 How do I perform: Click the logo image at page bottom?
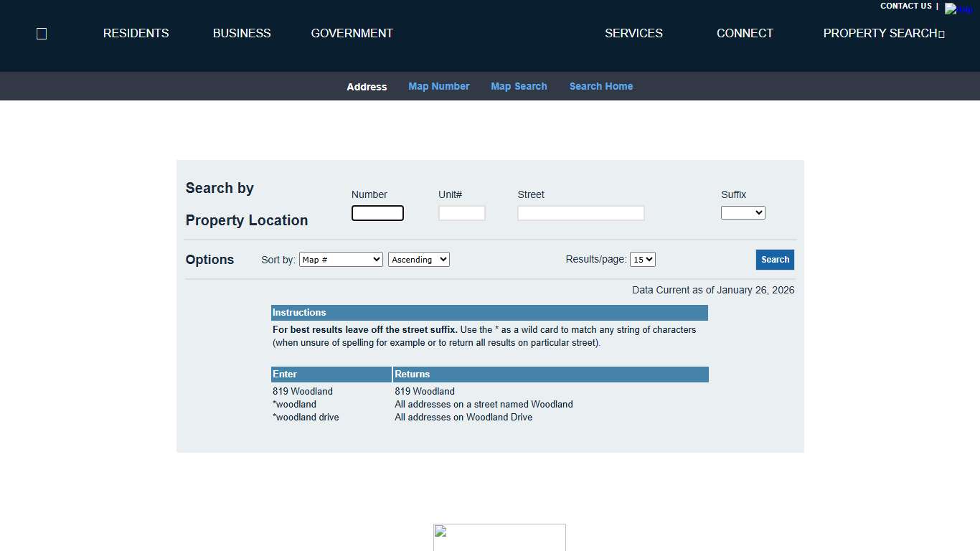[x=499, y=537]
